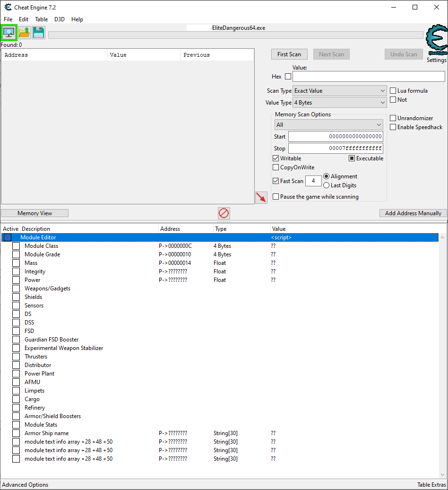
Task: Open the Memory View button
Action: [x=35, y=213]
